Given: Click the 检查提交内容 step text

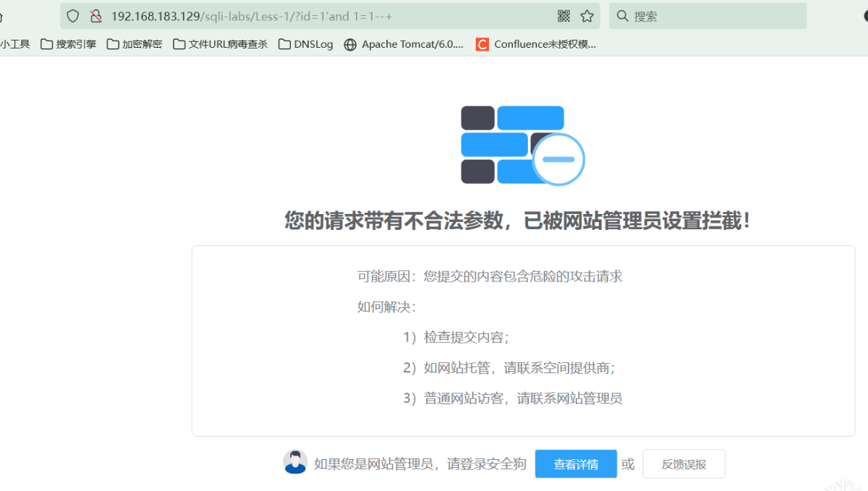Looking at the screenshot, I should coord(456,337).
